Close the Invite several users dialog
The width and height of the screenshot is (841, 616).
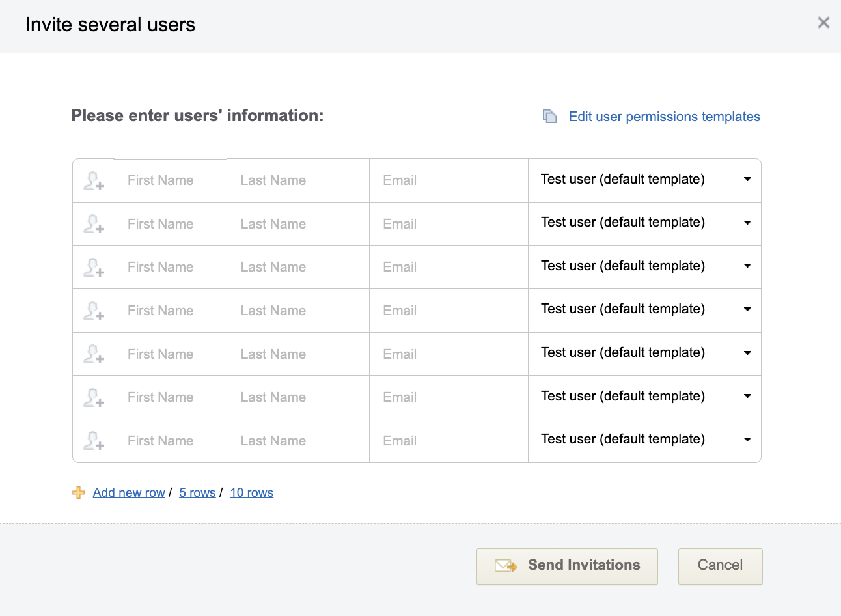pos(823,22)
